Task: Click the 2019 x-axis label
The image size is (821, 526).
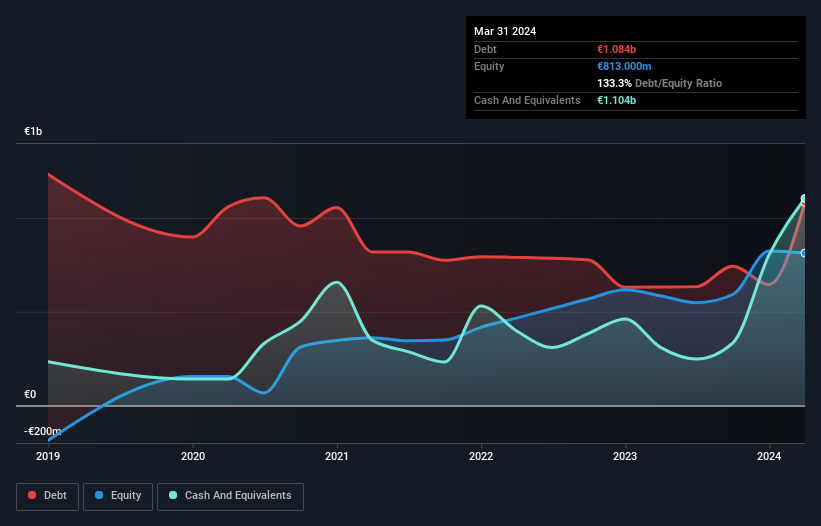Action: [48, 456]
